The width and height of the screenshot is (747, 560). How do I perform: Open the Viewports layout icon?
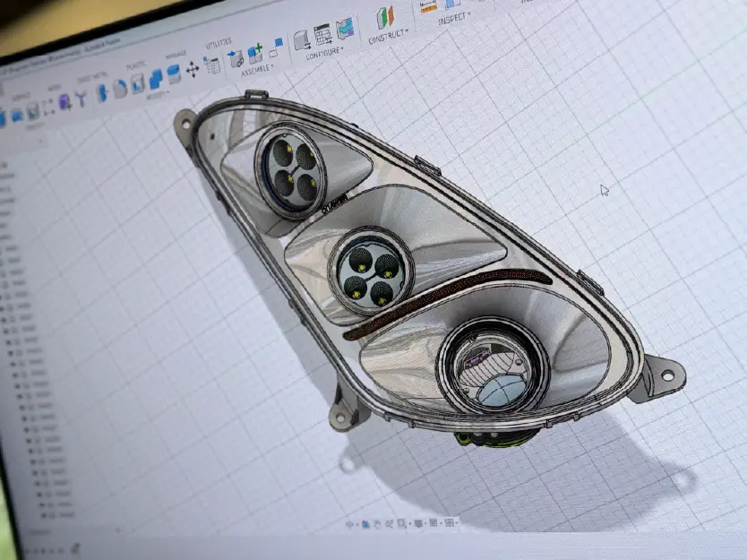click(449, 523)
